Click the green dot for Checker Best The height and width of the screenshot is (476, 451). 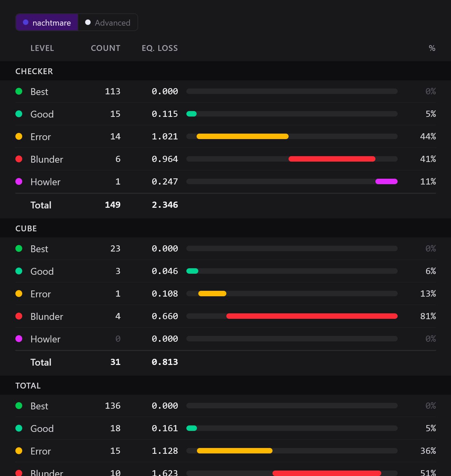[x=19, y=91]
